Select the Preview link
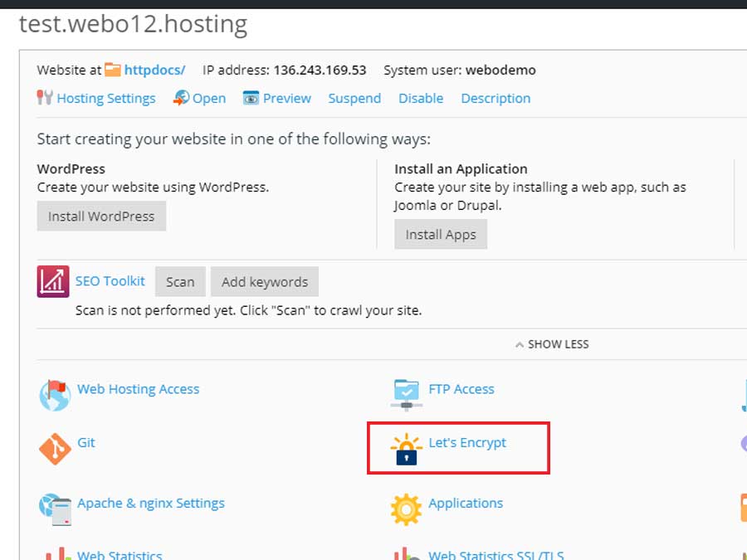Screen dimensions: 747x560 pos(286,98)
